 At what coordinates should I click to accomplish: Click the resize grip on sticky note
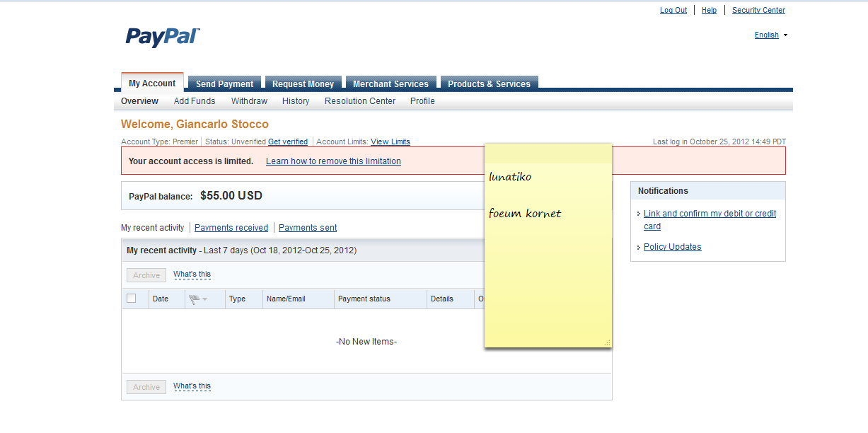coord(607,343)
